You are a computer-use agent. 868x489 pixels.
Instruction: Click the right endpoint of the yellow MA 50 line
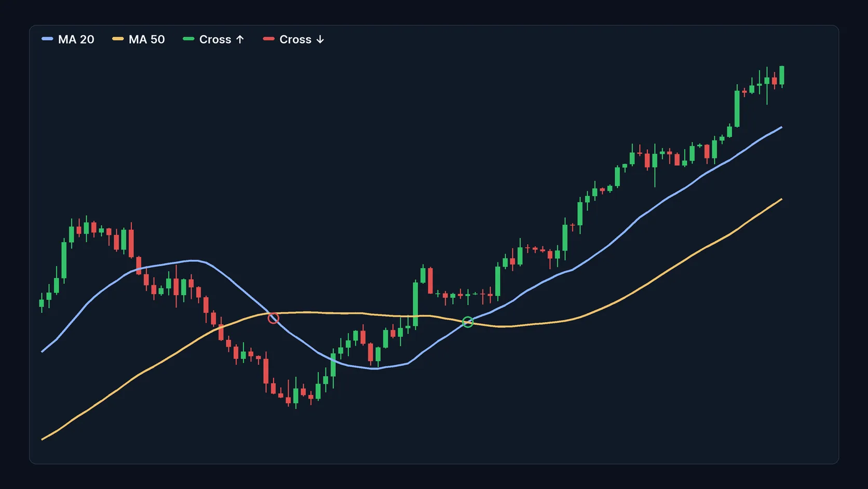(x=781, y=199)
